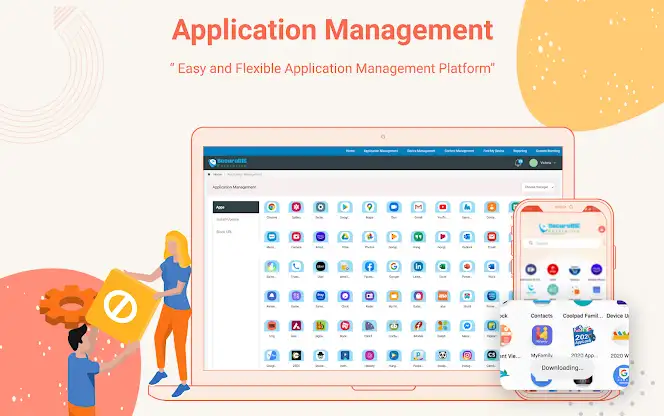
Task: Click the search field on the phone
Action: (562, 243)
